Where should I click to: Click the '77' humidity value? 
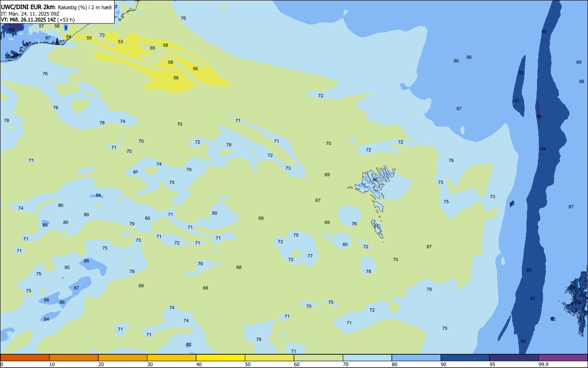click(x=310, y=256)
